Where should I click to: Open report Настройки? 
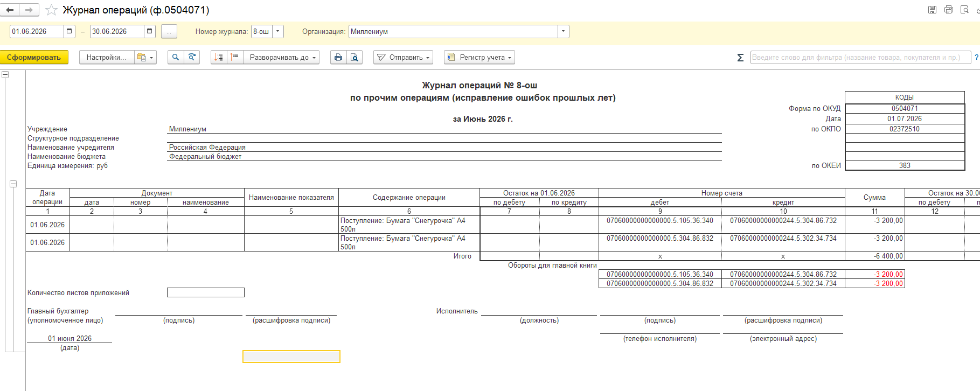pos(106,57)
